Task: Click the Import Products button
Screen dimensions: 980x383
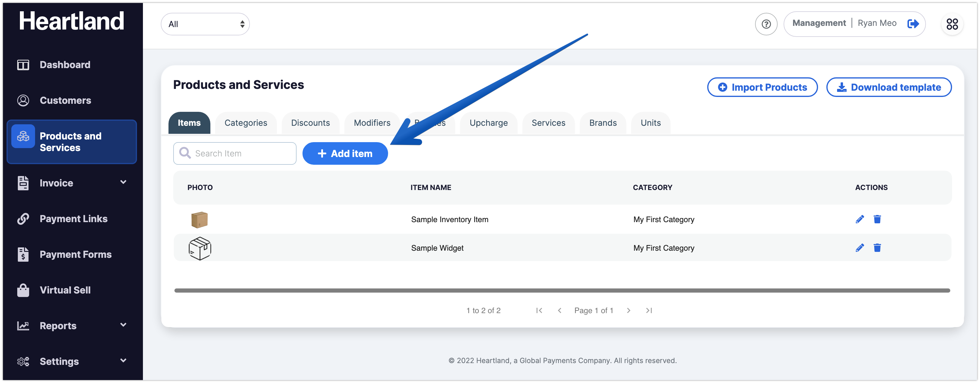Action: [x=762, y=87]
